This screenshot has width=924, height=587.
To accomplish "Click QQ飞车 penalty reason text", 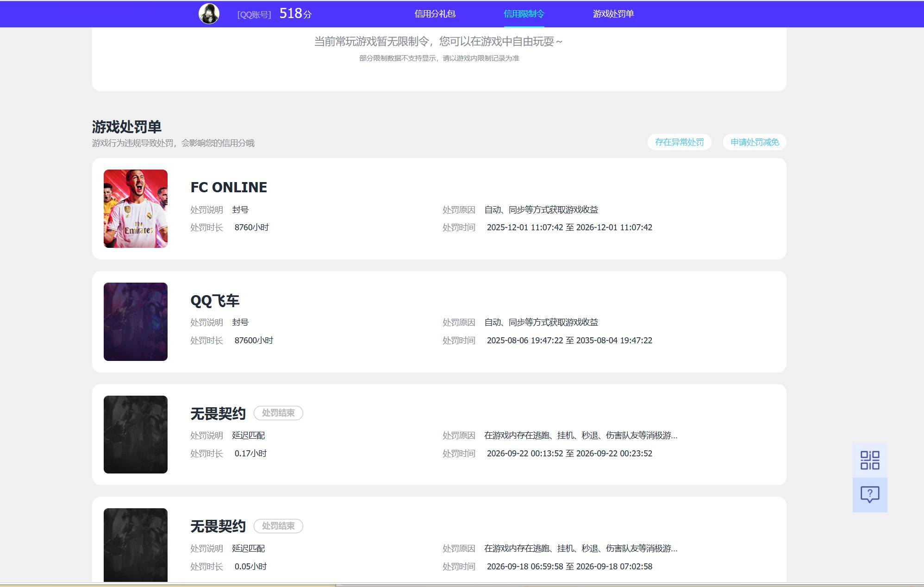I will 541,322.
